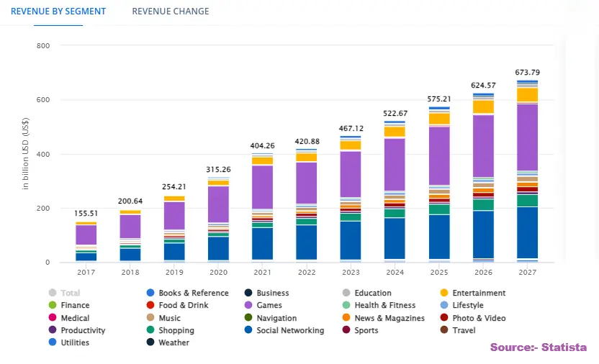Viewport: 599px width, 364px height.
Task: Click the 467.12 total label
Action: coord(351,129)
